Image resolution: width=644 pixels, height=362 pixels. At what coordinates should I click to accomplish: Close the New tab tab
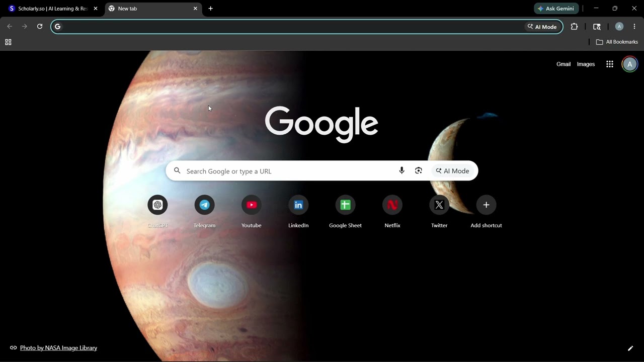(x=195, y=9)
